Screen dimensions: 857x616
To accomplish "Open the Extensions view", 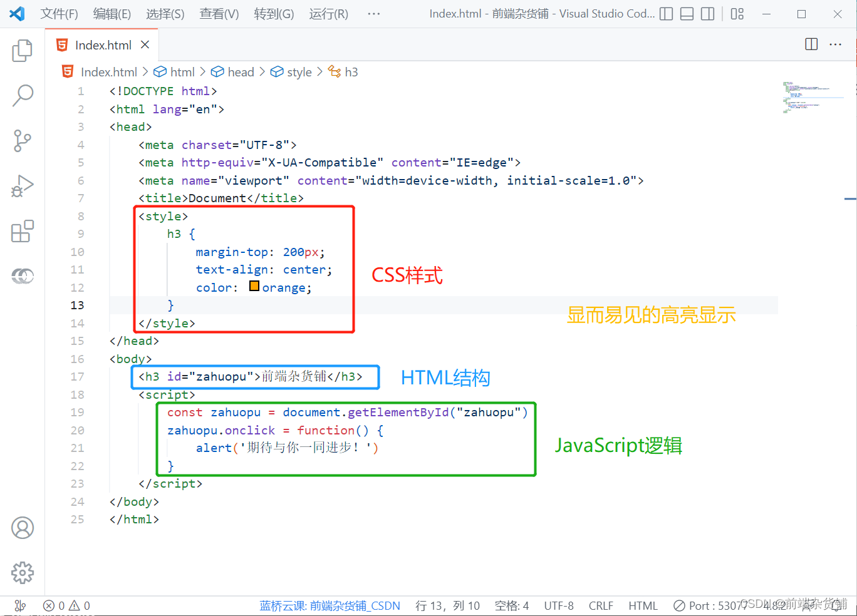I will point(22,231).
